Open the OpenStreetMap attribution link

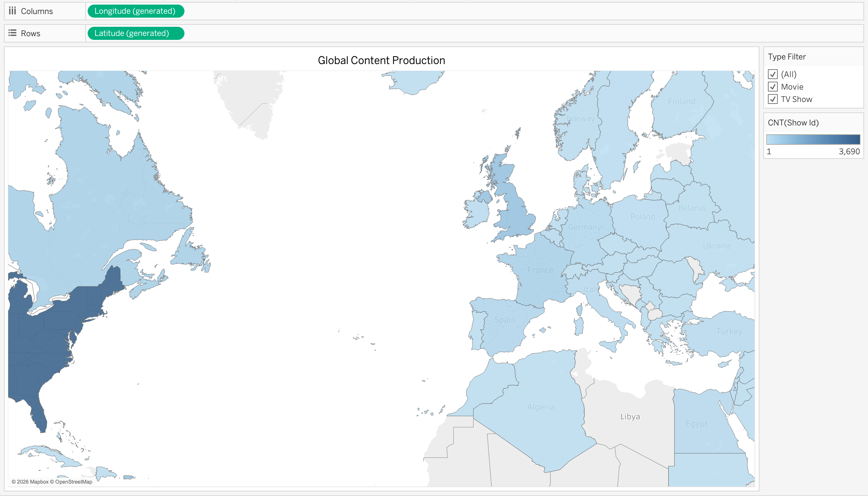pos(71,482)
